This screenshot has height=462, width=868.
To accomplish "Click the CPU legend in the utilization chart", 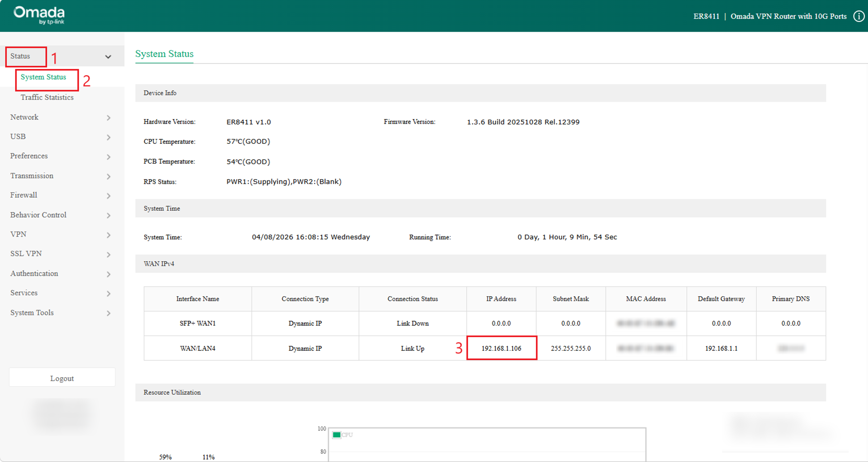I will [343, 435].
